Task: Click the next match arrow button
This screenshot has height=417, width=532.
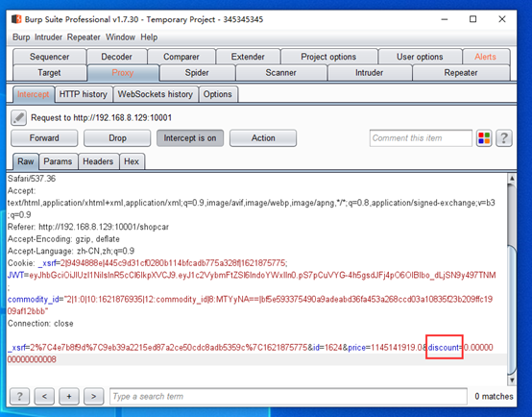Action: [x=94, y=396]
